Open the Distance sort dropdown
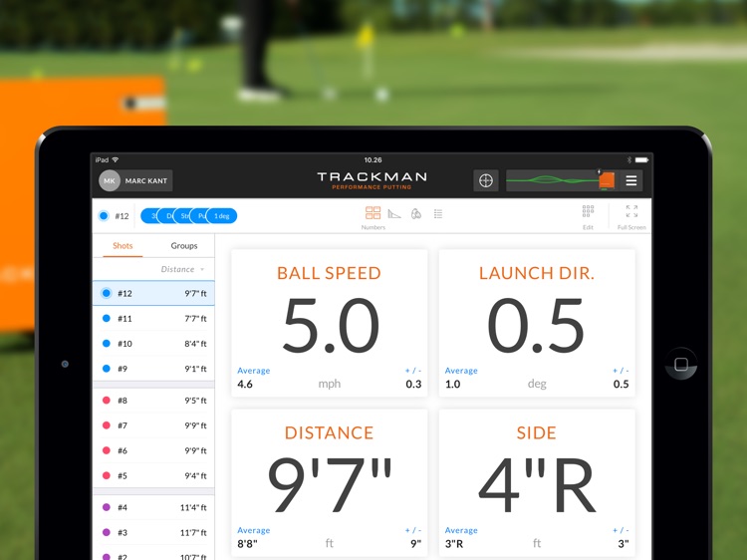The image size is (747, 560). click(x=183, y=269)
